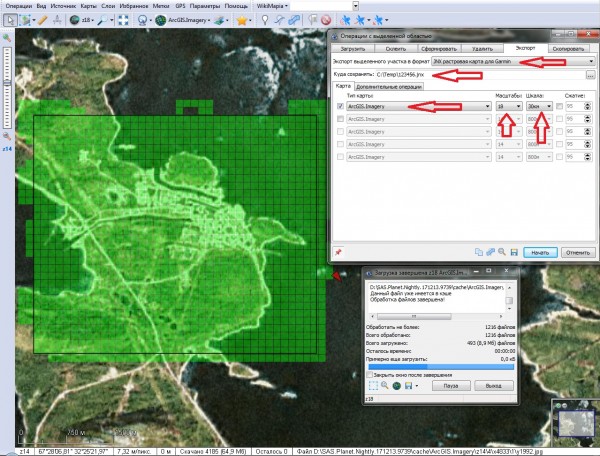Click the second blue GPS track icon
This screenshot has width=600, height=456.
[x=360, y=20]
